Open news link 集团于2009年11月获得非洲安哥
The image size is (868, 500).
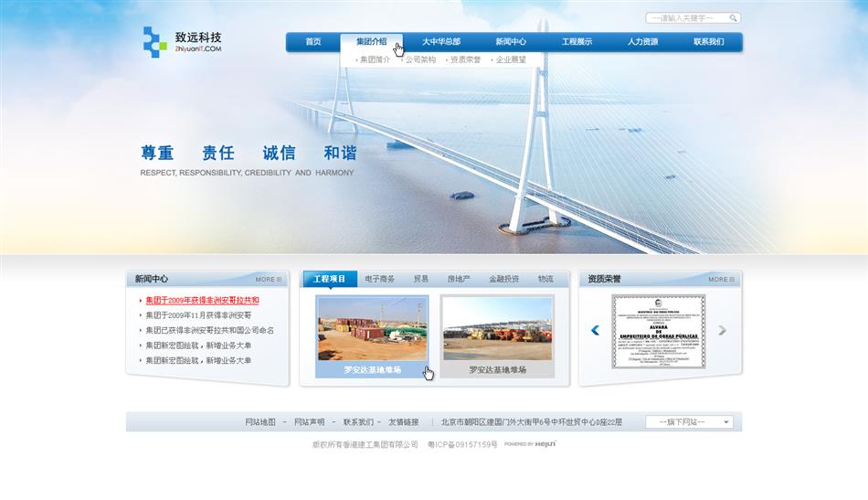tap(198, 315)
